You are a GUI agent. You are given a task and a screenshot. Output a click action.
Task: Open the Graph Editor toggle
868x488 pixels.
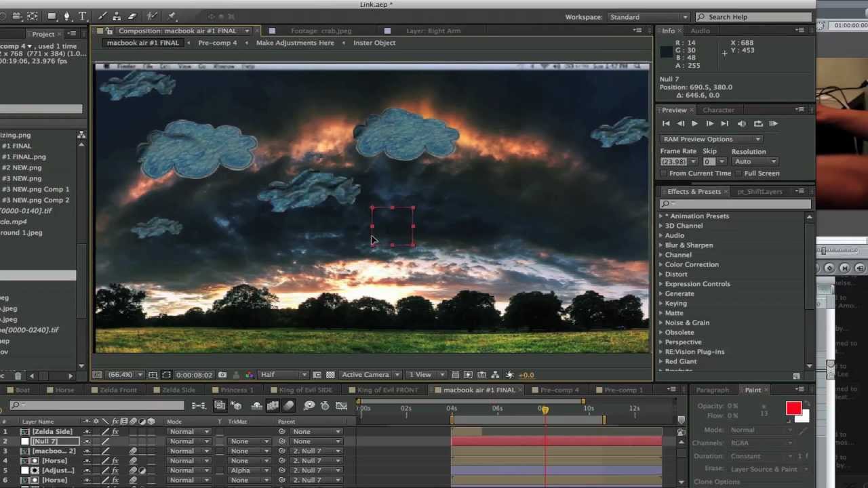pyautogui.click(x=341, y=405)
